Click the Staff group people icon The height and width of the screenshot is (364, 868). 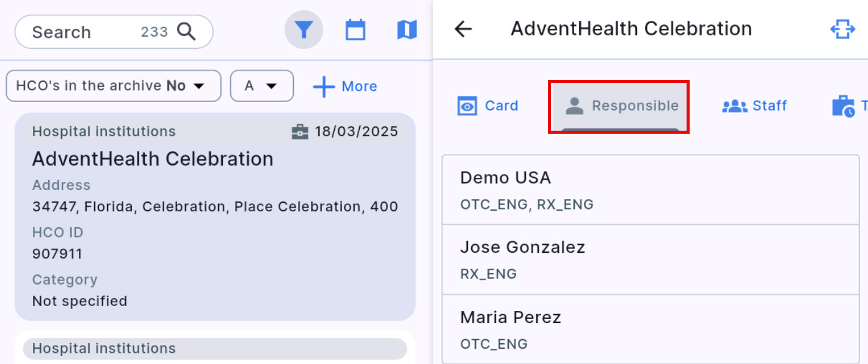tap(734, 106)
